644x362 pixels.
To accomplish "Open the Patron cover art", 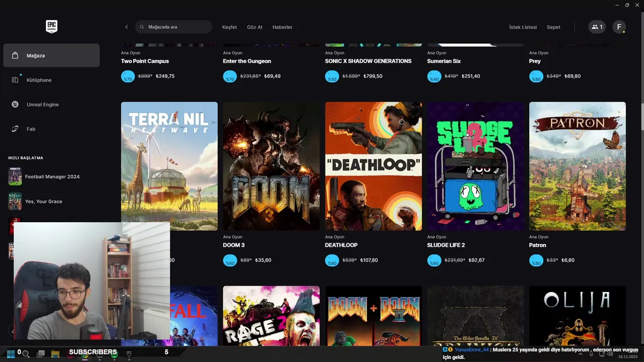I will [578, 166].
